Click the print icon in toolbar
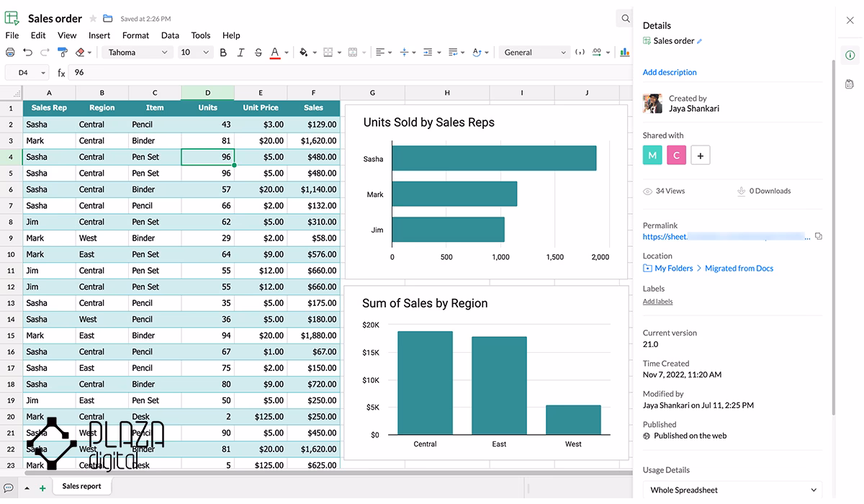 [10, 53]
